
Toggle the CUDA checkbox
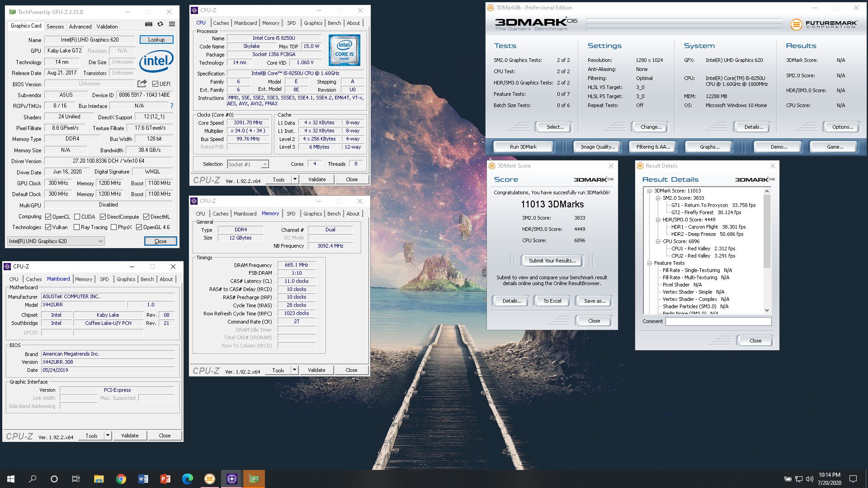coord(77,217)
